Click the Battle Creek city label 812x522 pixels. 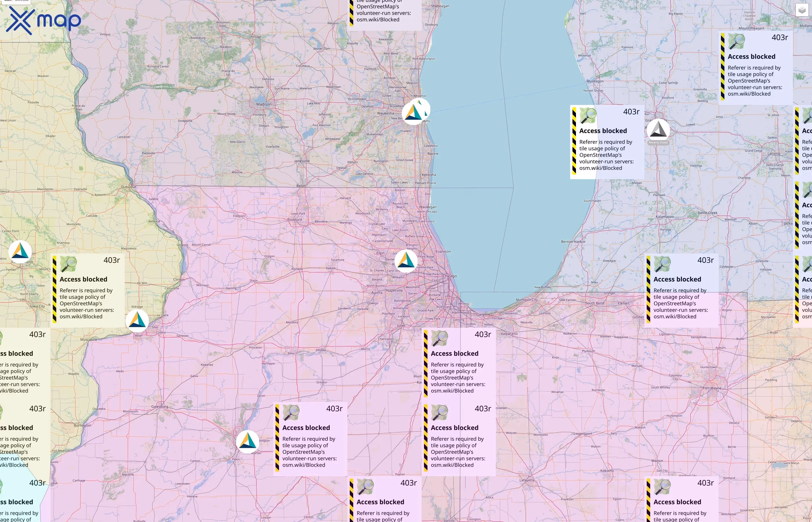coord(707,213)
